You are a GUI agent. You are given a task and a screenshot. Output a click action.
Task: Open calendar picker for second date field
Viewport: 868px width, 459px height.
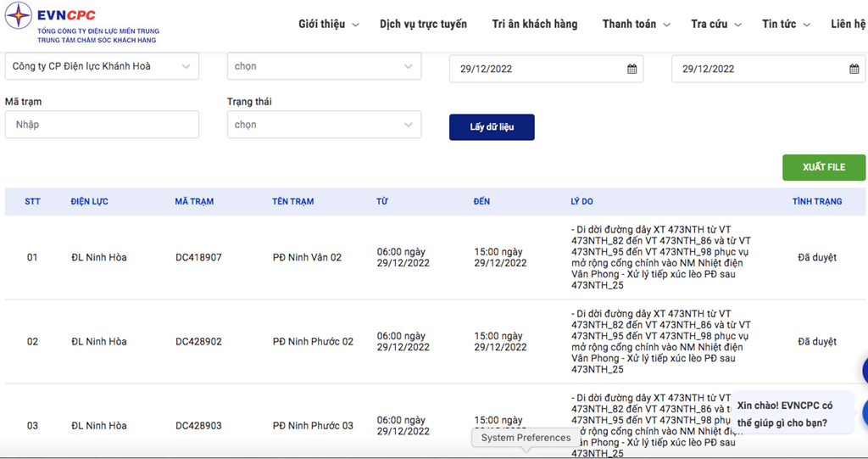point(854,69)
